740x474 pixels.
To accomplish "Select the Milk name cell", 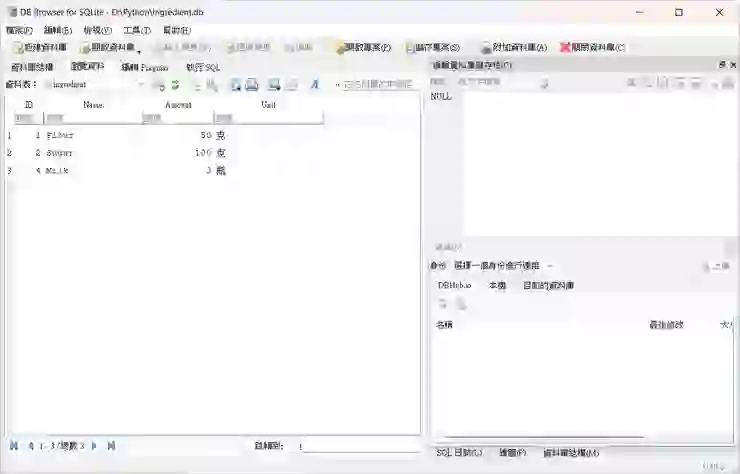I will (93, 170).
